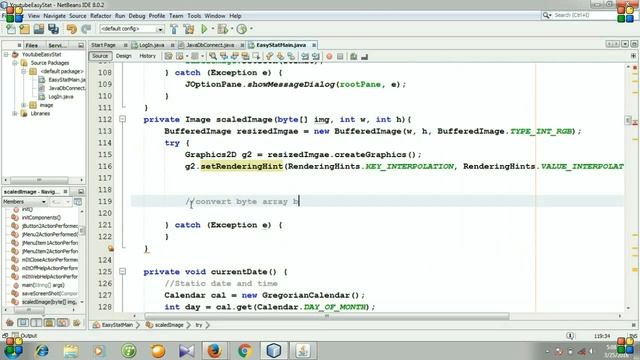Switch to the Design view button
The image size is (640, 360).
[124, 56]
